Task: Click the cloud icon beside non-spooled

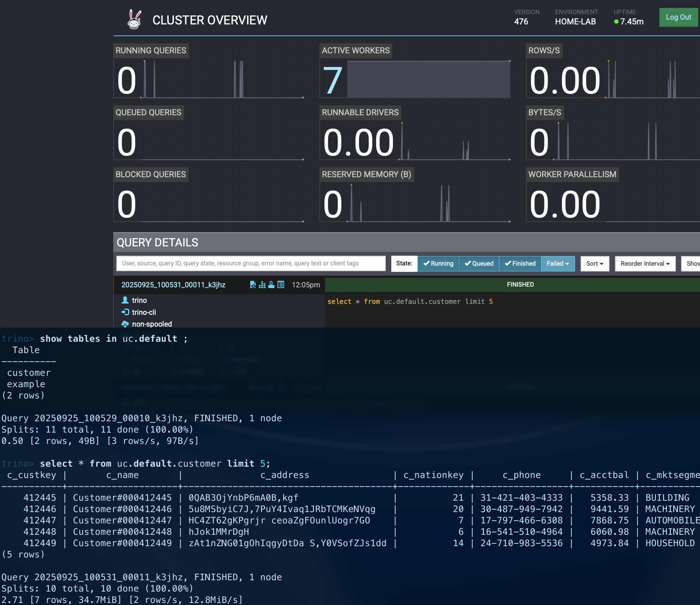Action: [x=125, y=324]
